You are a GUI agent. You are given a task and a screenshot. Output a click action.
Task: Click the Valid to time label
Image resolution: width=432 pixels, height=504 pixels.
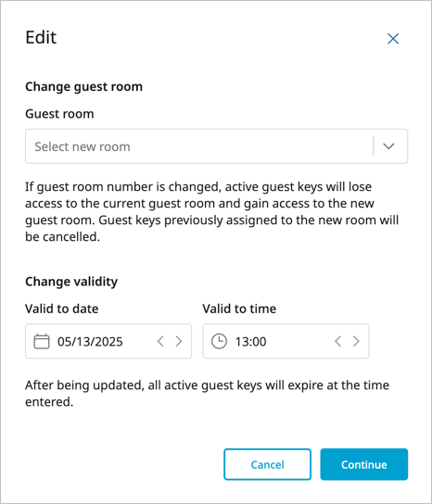coord(239,309)
